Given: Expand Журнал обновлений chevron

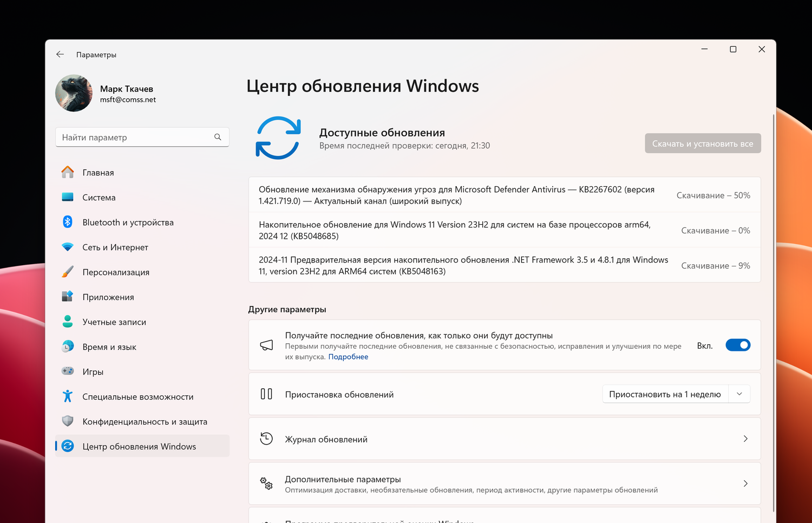Looking at the screenshot, I should coord(745,439).
